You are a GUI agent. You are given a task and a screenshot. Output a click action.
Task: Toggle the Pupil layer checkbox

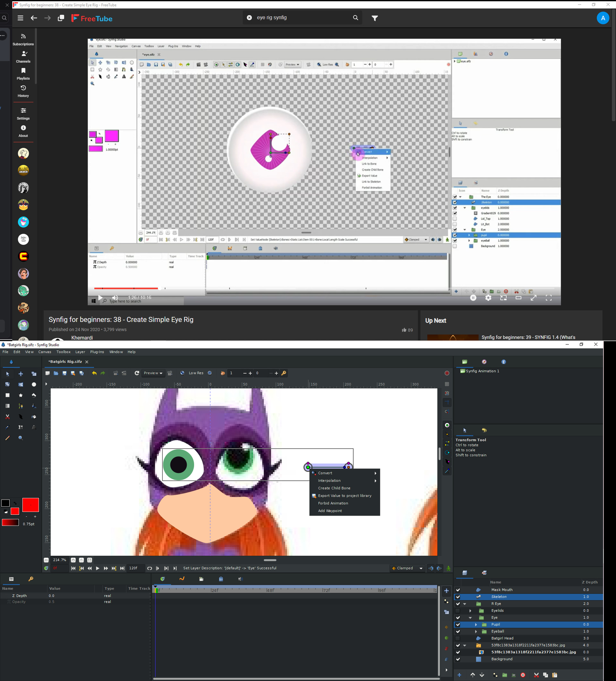(458, 624)
